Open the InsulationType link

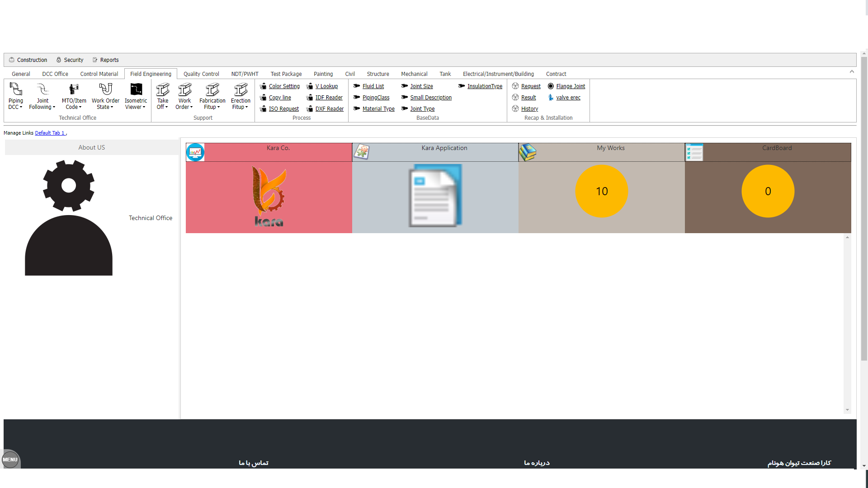pyautogui.click(x=485, y=86)
